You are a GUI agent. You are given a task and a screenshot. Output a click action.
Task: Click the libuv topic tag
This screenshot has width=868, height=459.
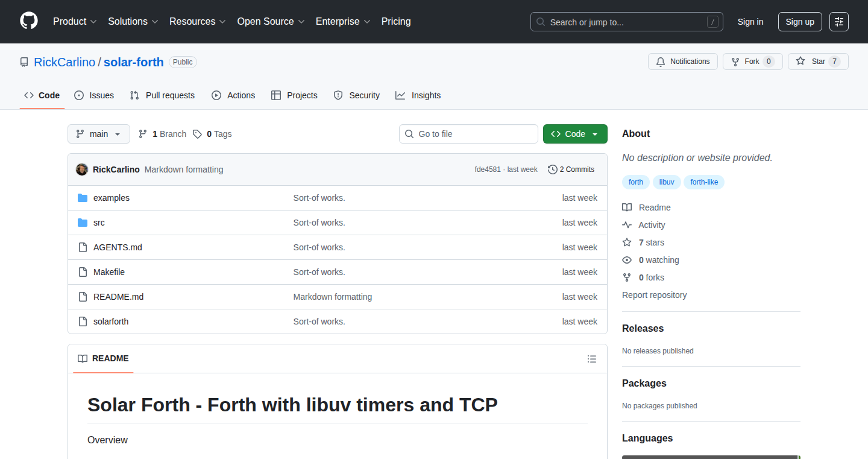[667, 182]
